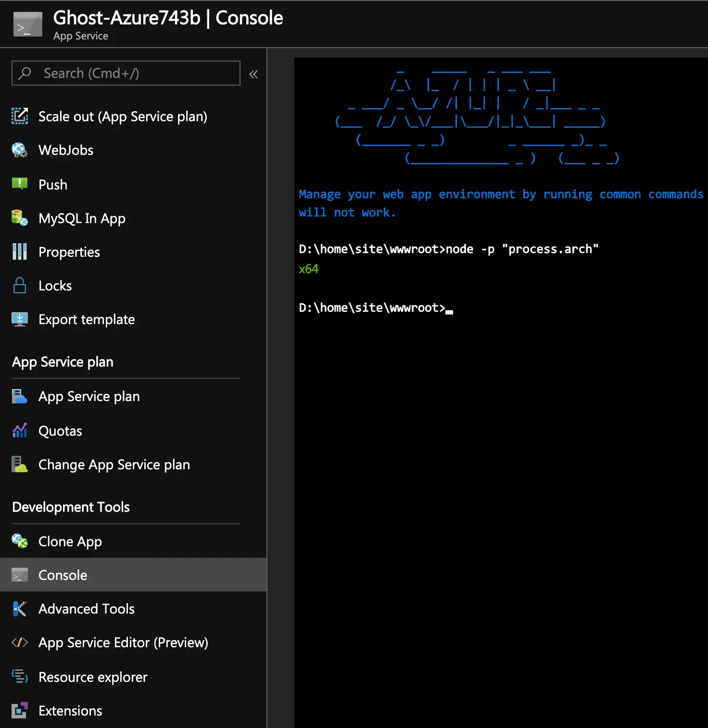Screen dimensions: 708x728
Task: Click the node -p "process.arch" command line
Action: [x=449, y=249]
